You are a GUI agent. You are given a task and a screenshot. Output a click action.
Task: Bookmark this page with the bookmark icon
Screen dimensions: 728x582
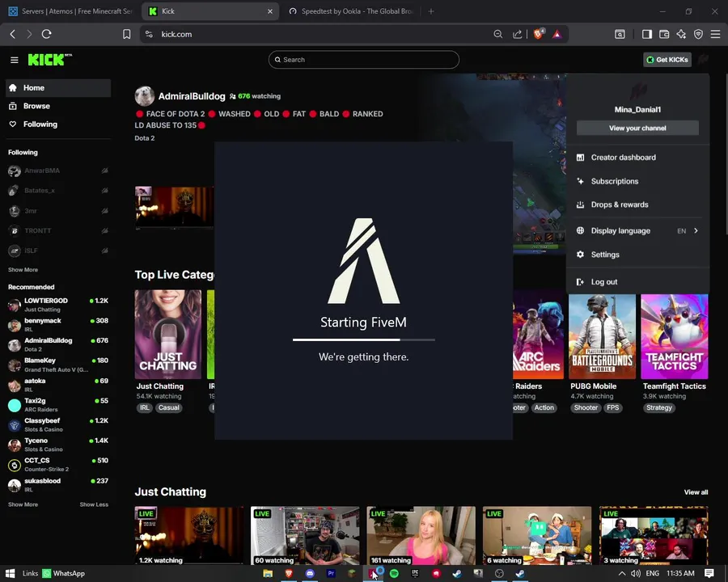[126, 34]
